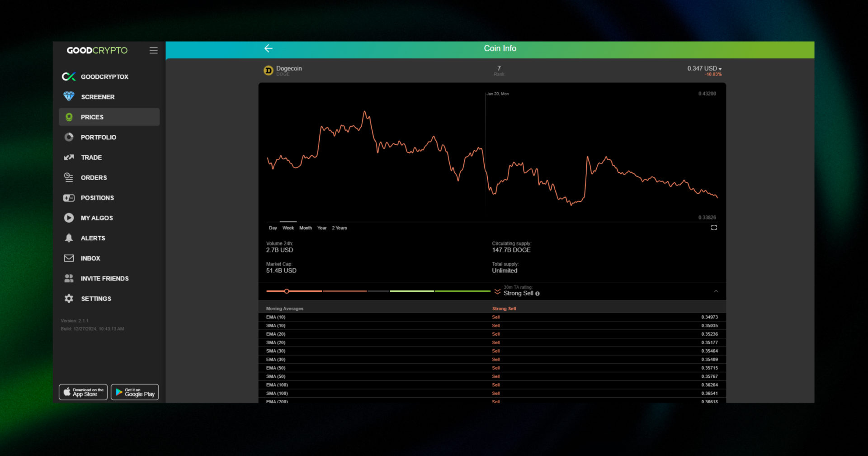Click the SMA (50) row
This screenshot has height=456, width=868.
492,377
